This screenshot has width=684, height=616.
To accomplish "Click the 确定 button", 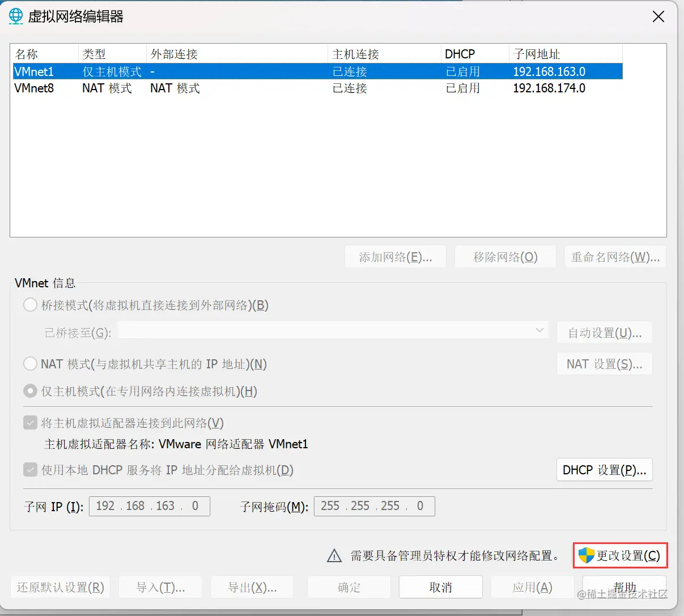I will [349, 587].
